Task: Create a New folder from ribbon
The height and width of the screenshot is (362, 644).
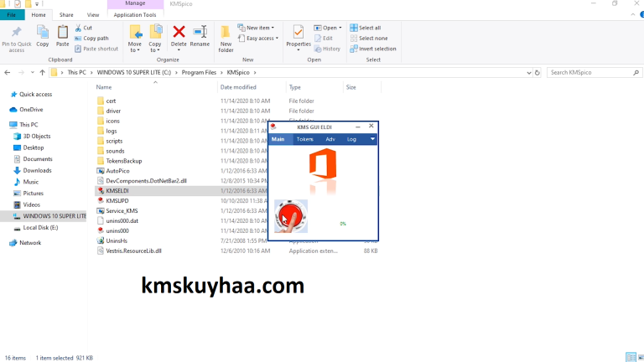Action: point(226,39)
